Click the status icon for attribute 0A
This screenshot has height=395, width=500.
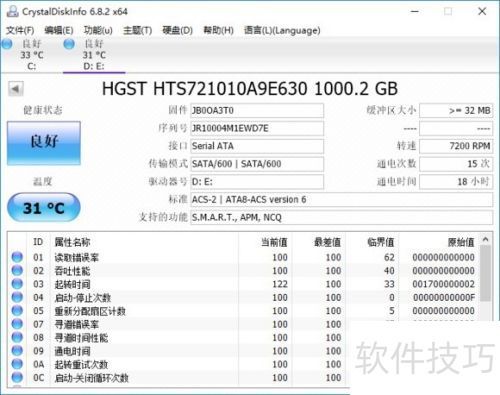point(17,364)
